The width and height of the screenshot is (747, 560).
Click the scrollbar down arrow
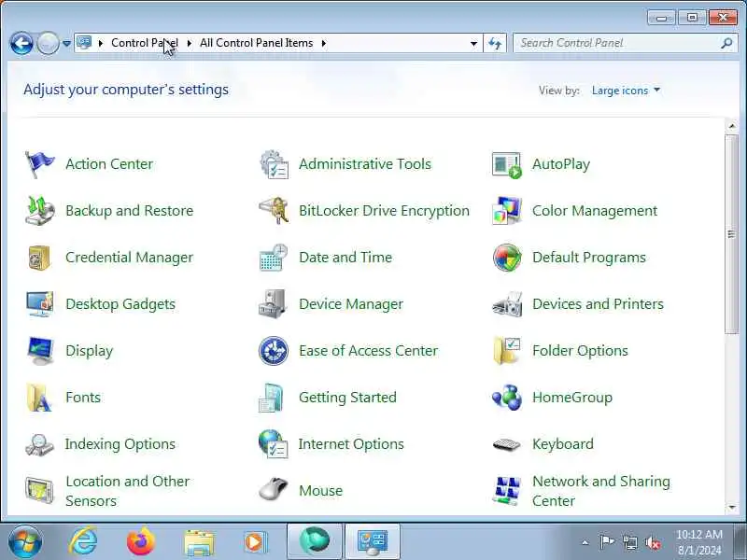[x=732, y=508]
